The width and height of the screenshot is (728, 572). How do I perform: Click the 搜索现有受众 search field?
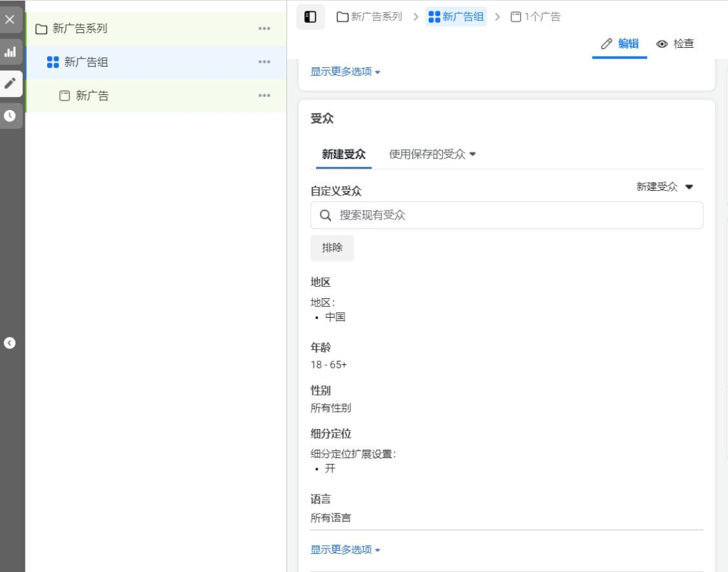click(x=506, y=215)
